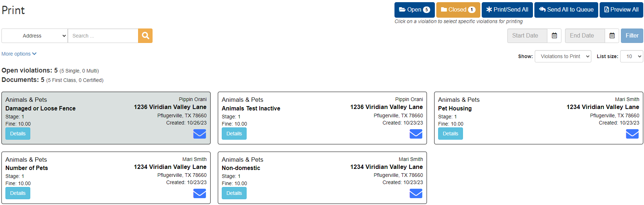Open the List size dropdown
Screen dimensions: 644x205
click(x=632, y=56)
